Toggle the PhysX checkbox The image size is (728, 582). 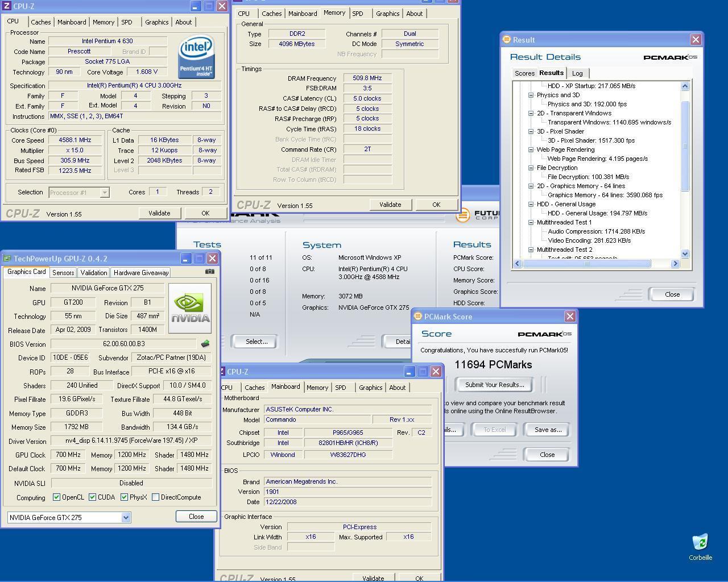click(x=124, y=497)
